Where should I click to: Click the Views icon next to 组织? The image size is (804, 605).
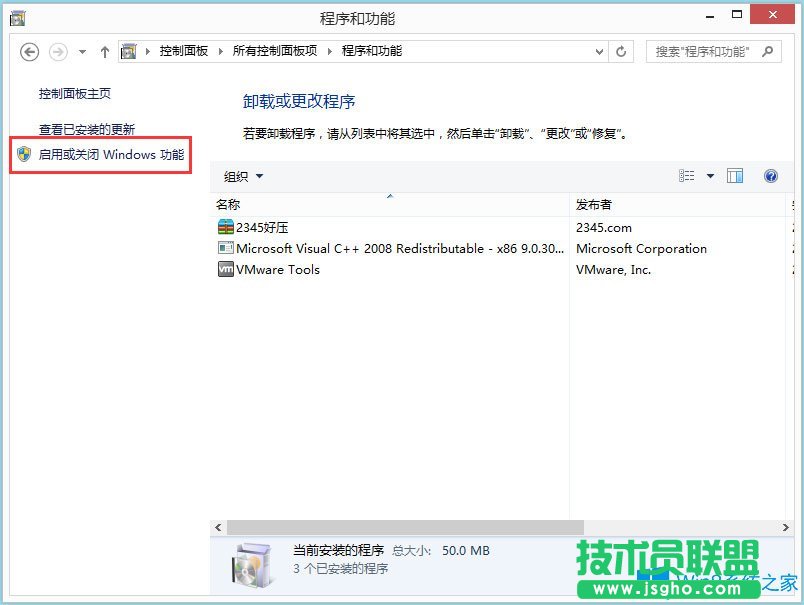coord(686,176)
